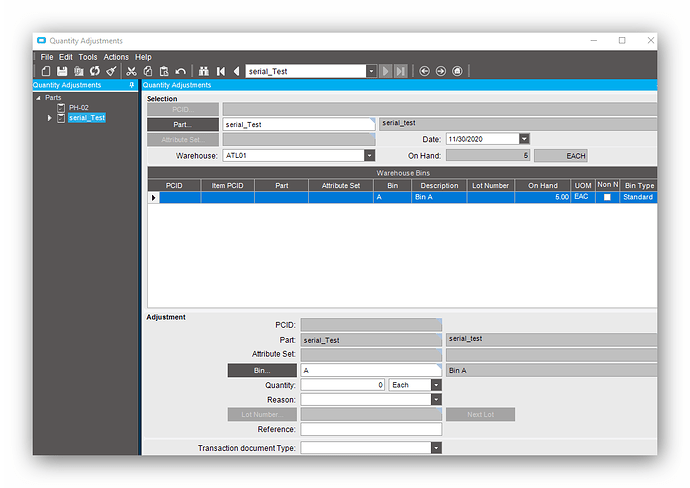Open the Transaction document Type dropdown
690x488 pixels.
(x=436, y=448)
